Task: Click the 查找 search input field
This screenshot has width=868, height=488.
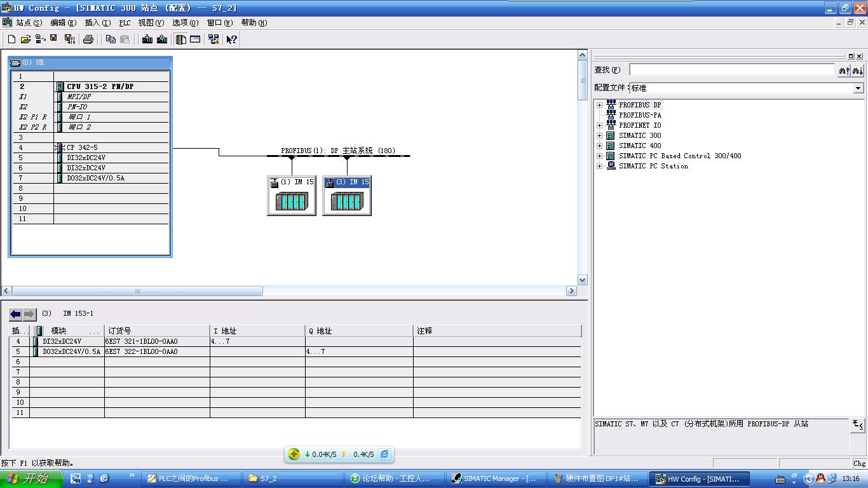Action: coord(731,70)
